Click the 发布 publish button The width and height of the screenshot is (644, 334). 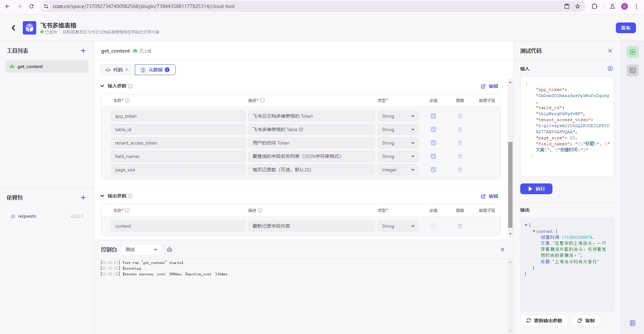(626, 28)
